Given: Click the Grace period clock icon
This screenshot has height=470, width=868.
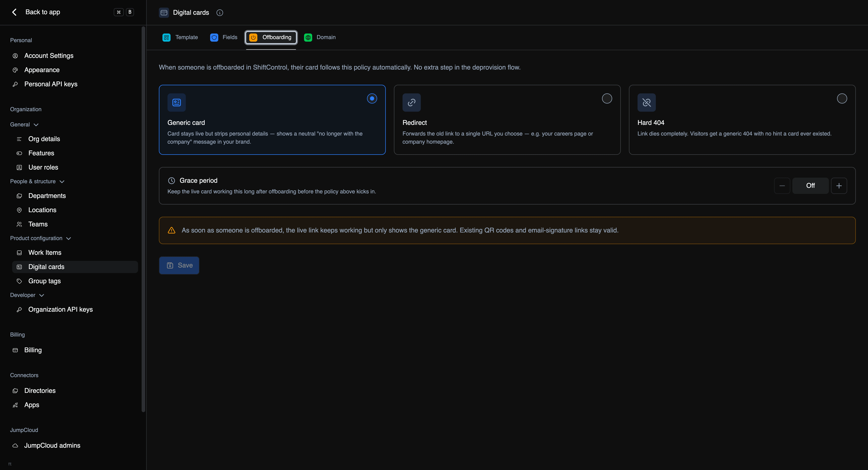Looking at the screenshot, I should [x=172, y=181].
